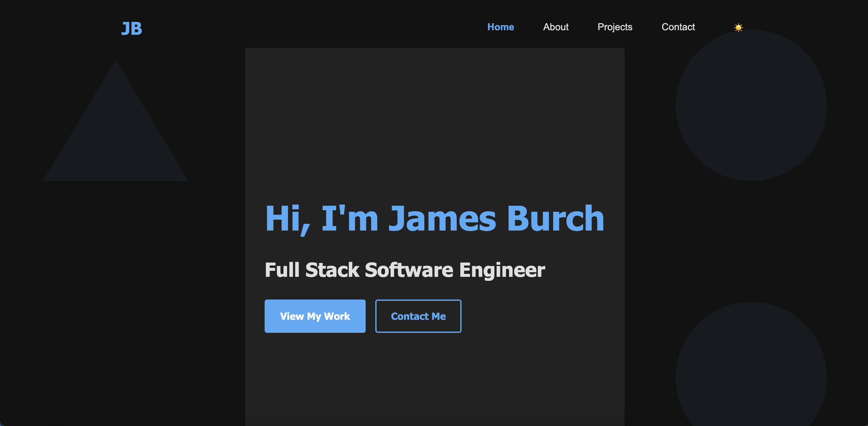Click the JB logo in the header
The image size is (868, 426).
(132, 28)
